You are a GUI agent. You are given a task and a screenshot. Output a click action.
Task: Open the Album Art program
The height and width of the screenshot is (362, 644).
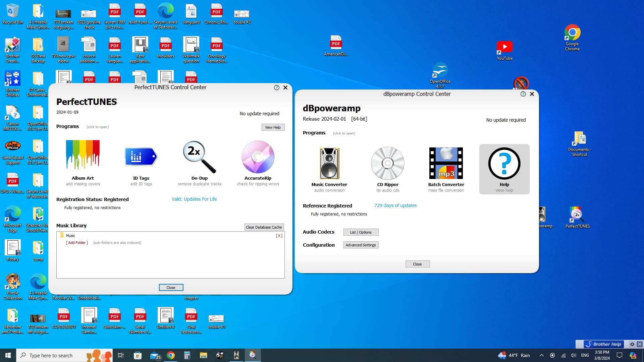(x=83, y=163)
